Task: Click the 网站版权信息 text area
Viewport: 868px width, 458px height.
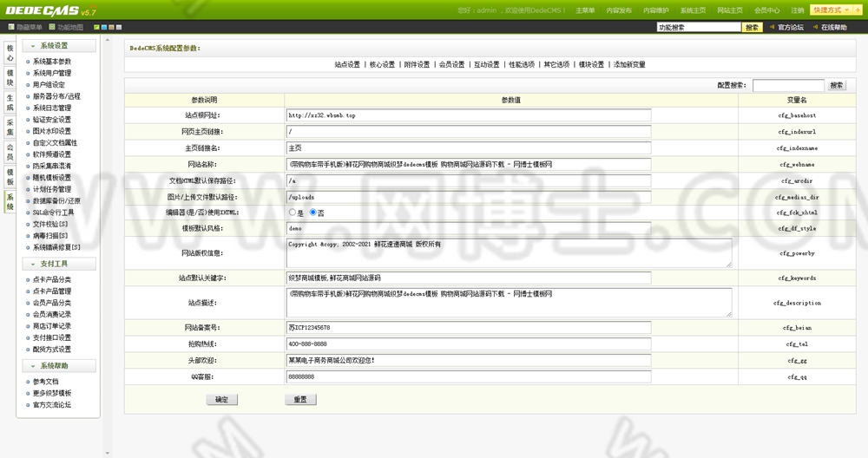Action: (510, 252)
